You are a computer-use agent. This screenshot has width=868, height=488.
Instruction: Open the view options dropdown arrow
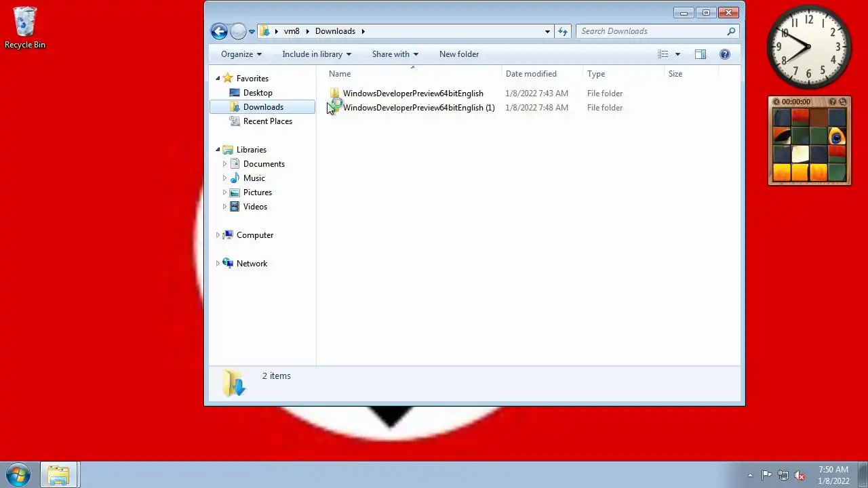pyautogui.click(x=677, y=54)
